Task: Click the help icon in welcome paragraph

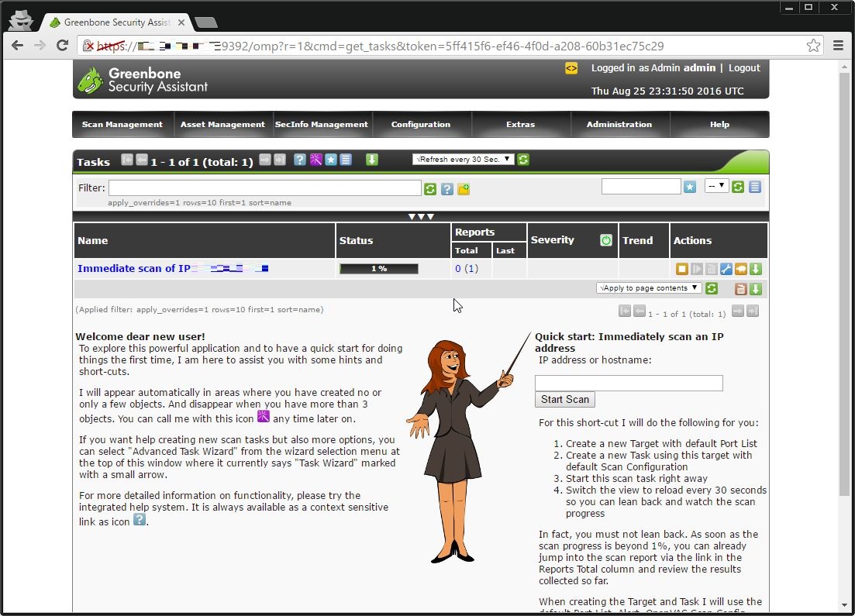Action: click(x=140, y=519)
